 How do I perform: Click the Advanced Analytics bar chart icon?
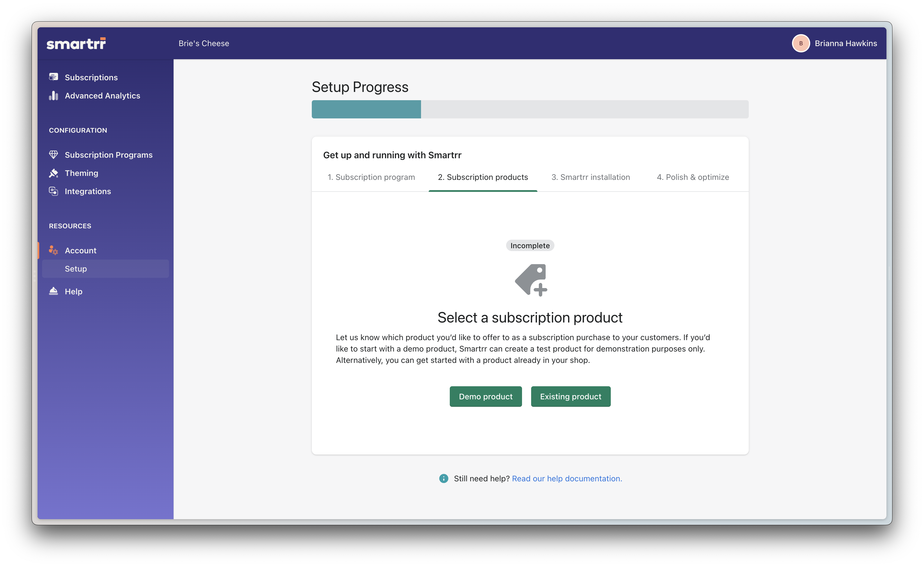[53, 96]
